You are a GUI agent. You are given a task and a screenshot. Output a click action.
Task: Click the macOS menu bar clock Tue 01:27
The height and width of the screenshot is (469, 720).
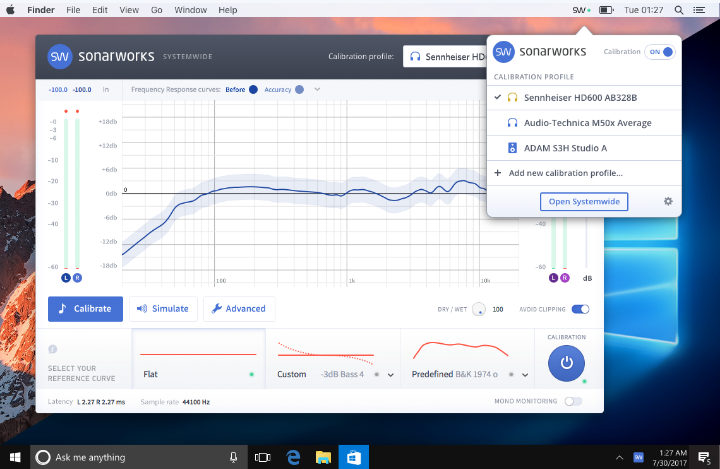point(643,10)
